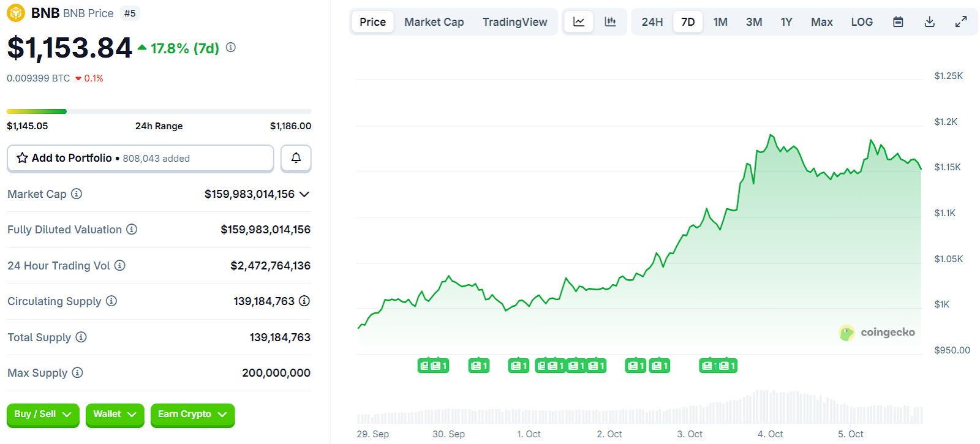Select the 1Y time range
This screenshot has width=980, height=444.
point(786,22)
